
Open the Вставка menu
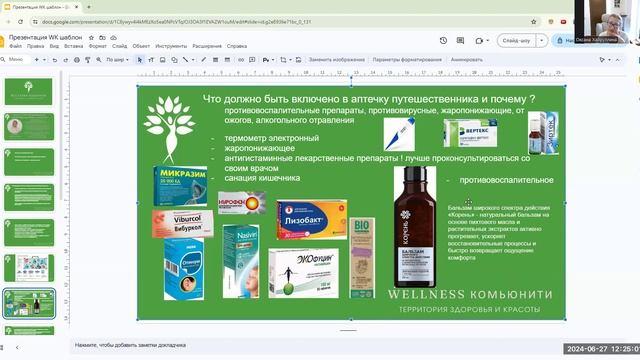pos(73,46)
